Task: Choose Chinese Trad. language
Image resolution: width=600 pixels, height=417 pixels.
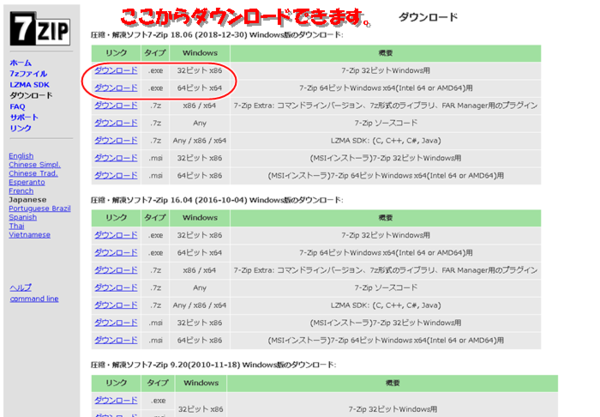Action: pos(33,174)
